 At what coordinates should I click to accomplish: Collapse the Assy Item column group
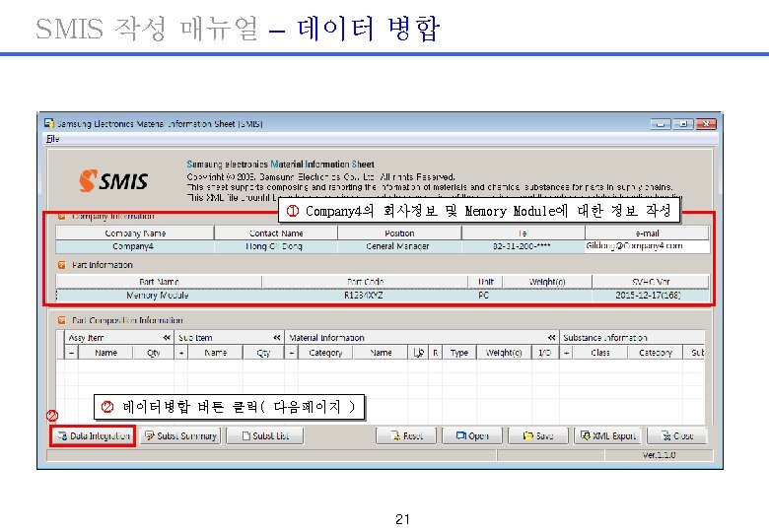(167, 338)
